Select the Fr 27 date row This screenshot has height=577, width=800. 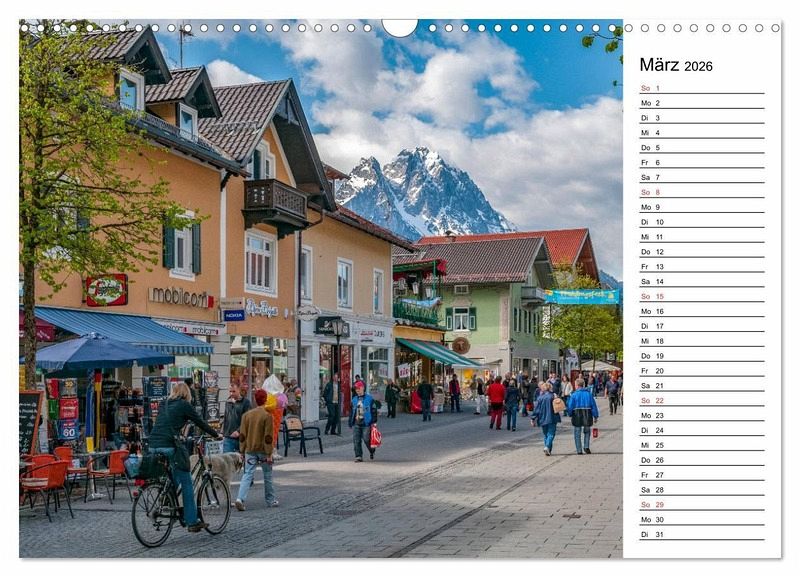(702, 475)
